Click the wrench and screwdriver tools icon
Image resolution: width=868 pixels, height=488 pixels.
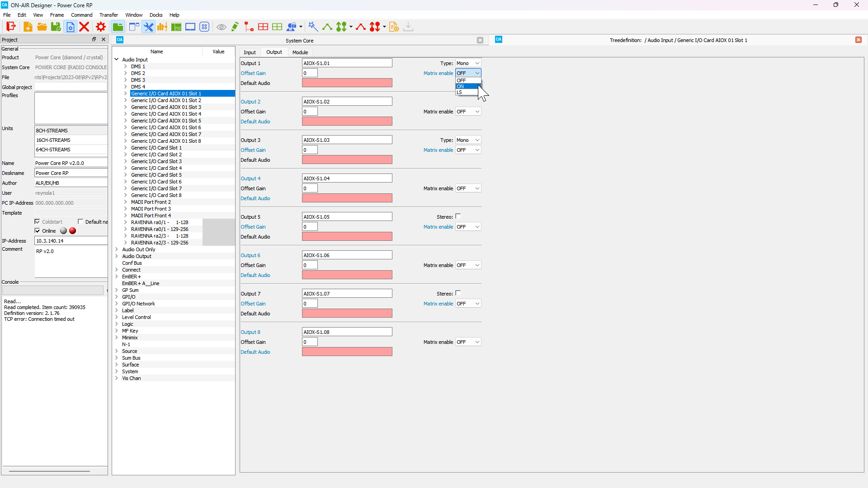pyautogui.click(x=148, y=27)
